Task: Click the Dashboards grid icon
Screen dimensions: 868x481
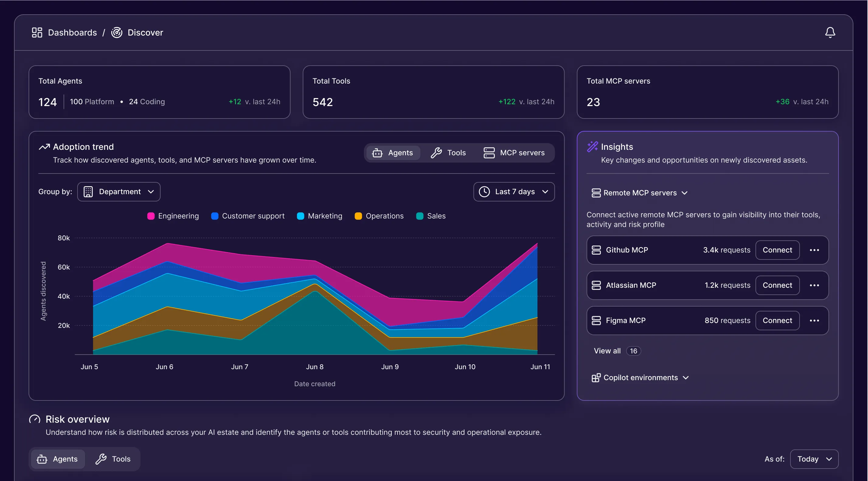Action: coord(37,32)
